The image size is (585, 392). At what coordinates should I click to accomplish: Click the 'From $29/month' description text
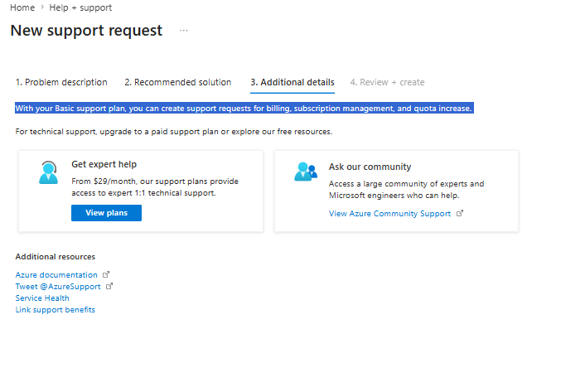[155, 186]
